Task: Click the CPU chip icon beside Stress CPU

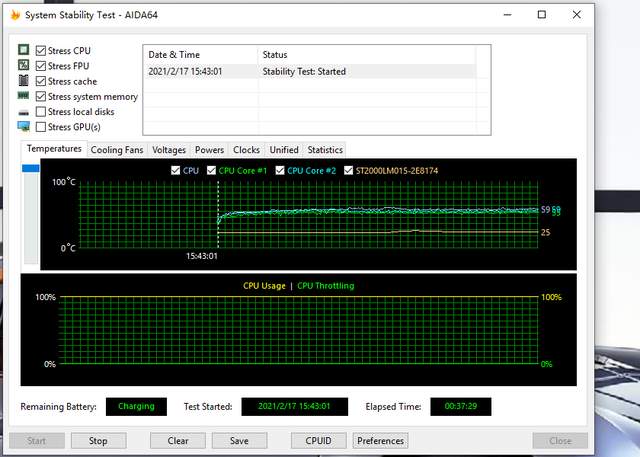Action: [x=24, y=50]
